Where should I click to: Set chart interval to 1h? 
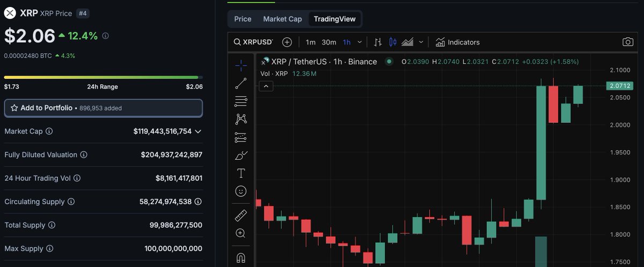347,42
